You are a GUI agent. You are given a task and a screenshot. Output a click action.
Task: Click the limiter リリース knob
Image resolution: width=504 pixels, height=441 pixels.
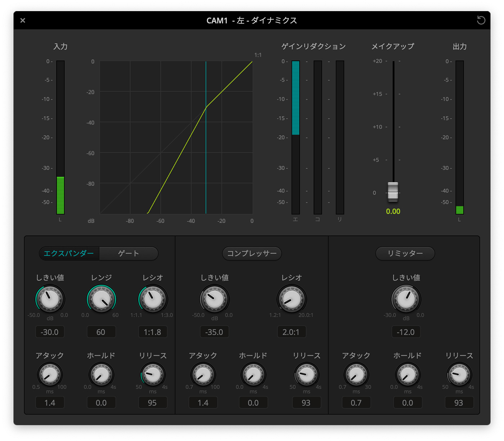click(x=459, y=375)
